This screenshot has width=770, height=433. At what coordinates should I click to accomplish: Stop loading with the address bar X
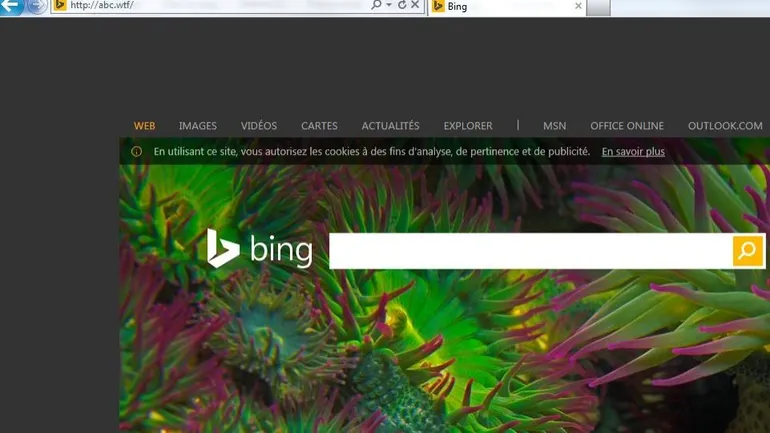coord(415,5)
